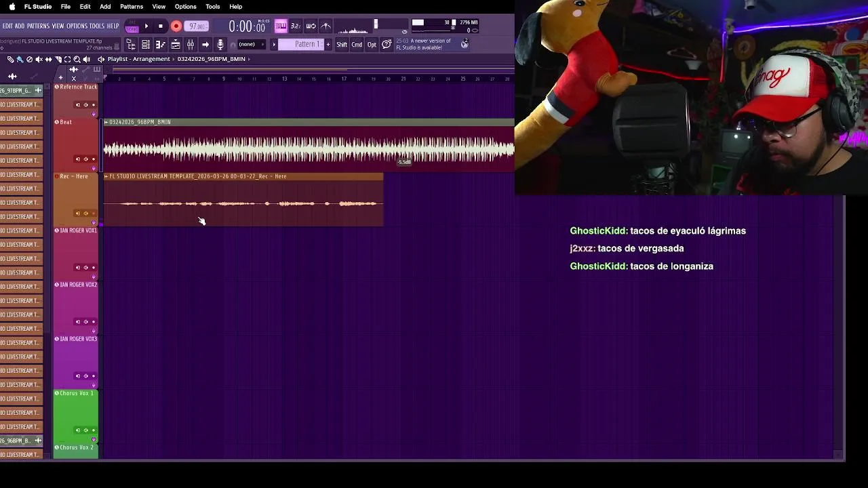Adjust the master volume slider
This screenshot has width=868, height=488.
[x=376, y=24]
